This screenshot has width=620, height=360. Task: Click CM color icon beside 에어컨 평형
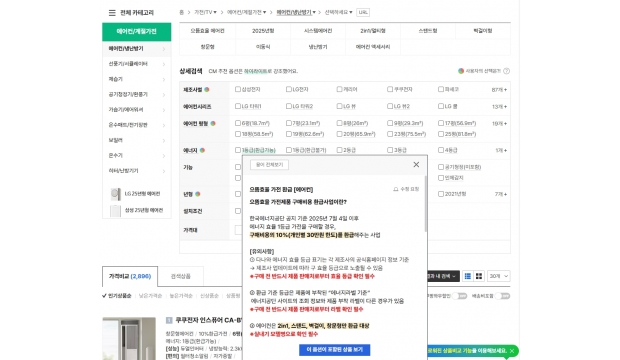(213, 123)
